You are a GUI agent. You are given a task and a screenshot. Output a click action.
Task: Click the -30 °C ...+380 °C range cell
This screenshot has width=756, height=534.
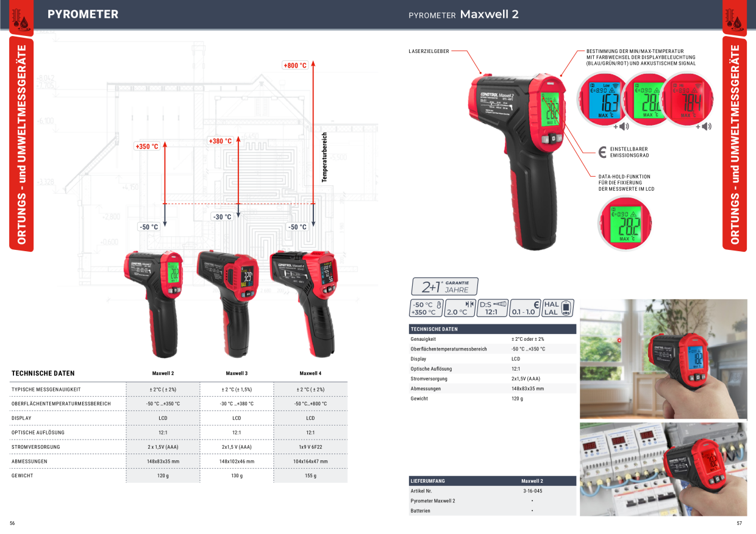click(x=237, y=404)
